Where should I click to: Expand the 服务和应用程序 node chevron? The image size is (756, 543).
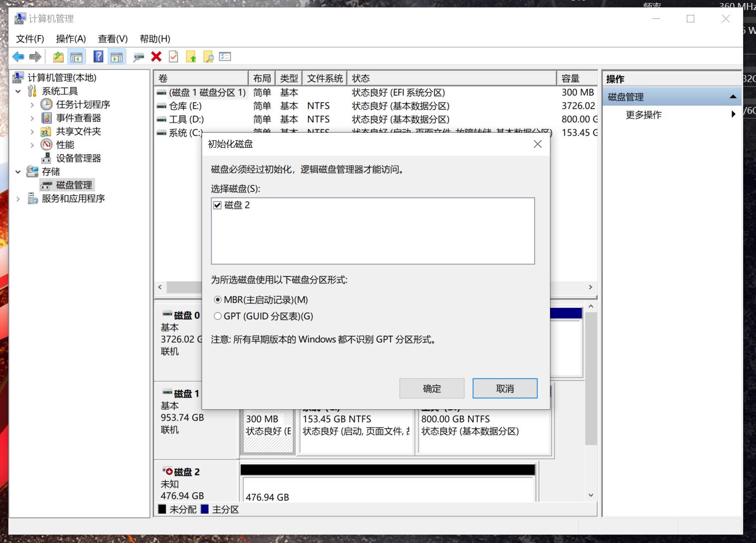18,198
